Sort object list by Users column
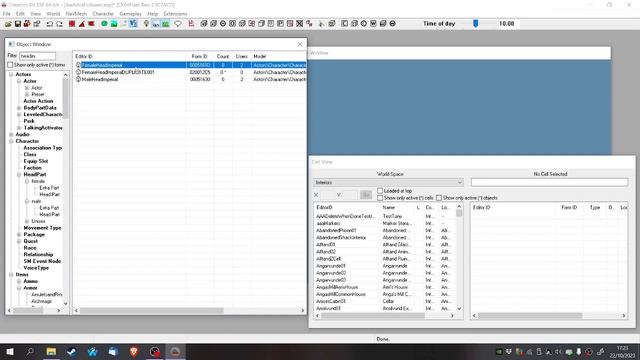The image size is (640, 360). click(x=242, y=56)
